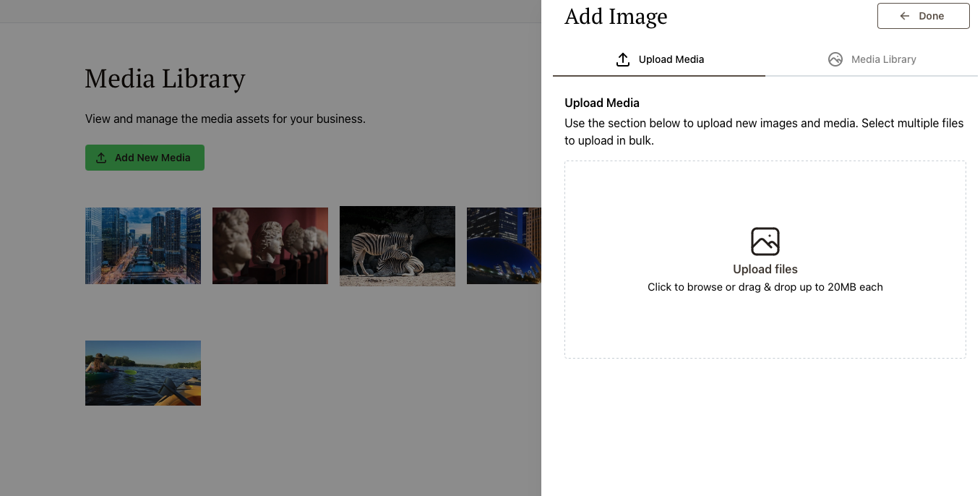Switch to the Upload Media tab
980x496 pixels.
(x=659, y=59)
